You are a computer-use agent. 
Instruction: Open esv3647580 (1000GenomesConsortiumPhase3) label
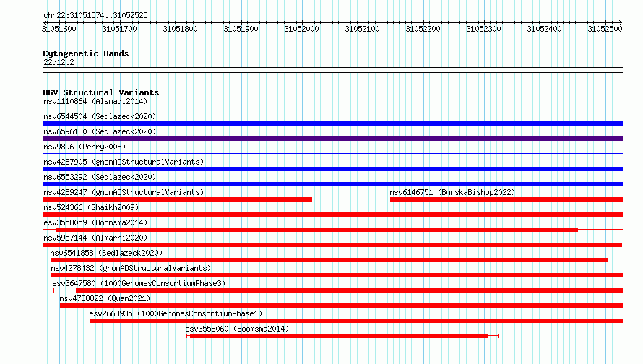click(139, 283)
